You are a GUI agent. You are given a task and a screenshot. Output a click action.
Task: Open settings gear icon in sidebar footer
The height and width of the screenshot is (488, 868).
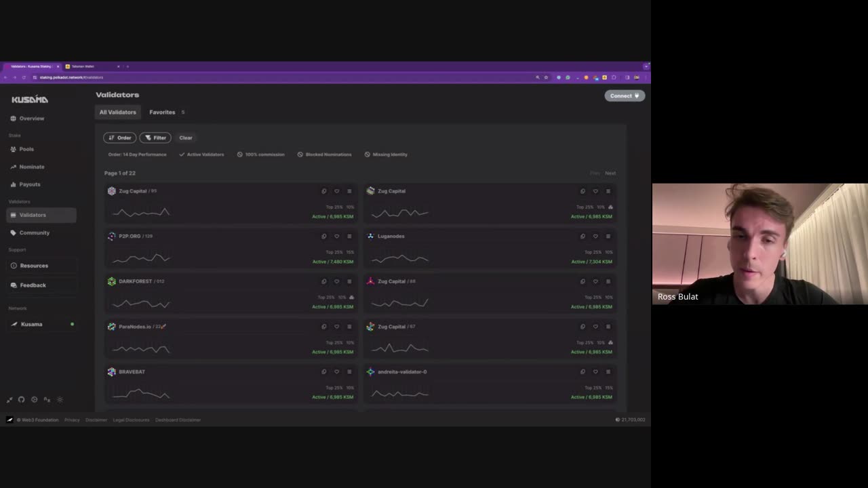(x=35, y=400)
